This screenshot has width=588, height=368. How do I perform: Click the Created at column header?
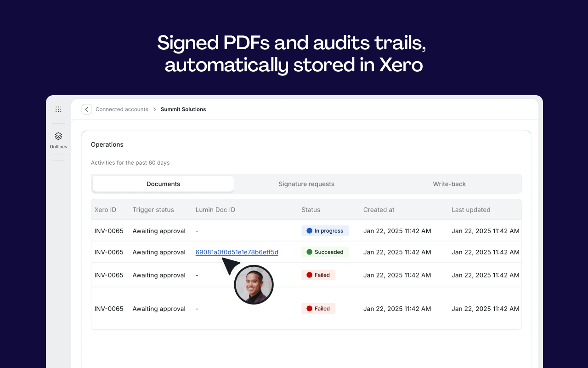(379, 210)
